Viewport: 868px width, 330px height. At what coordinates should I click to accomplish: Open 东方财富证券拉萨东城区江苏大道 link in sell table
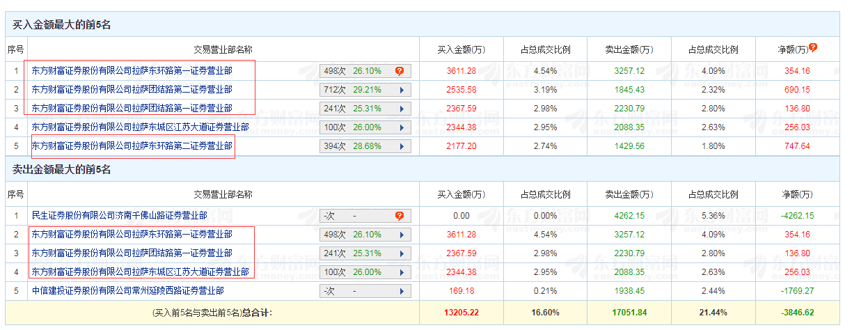[x=140, y=272]
